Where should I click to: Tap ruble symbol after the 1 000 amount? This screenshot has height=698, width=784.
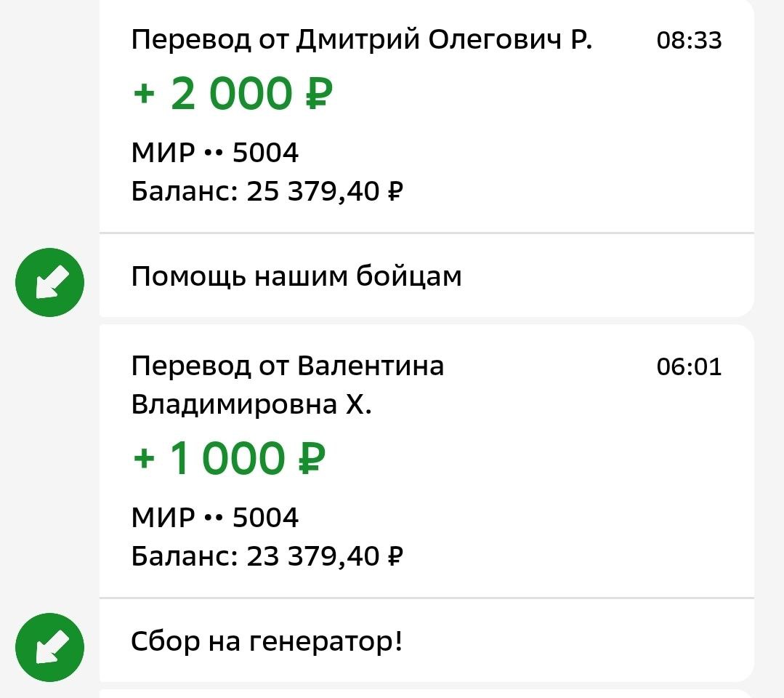[312, 458]
